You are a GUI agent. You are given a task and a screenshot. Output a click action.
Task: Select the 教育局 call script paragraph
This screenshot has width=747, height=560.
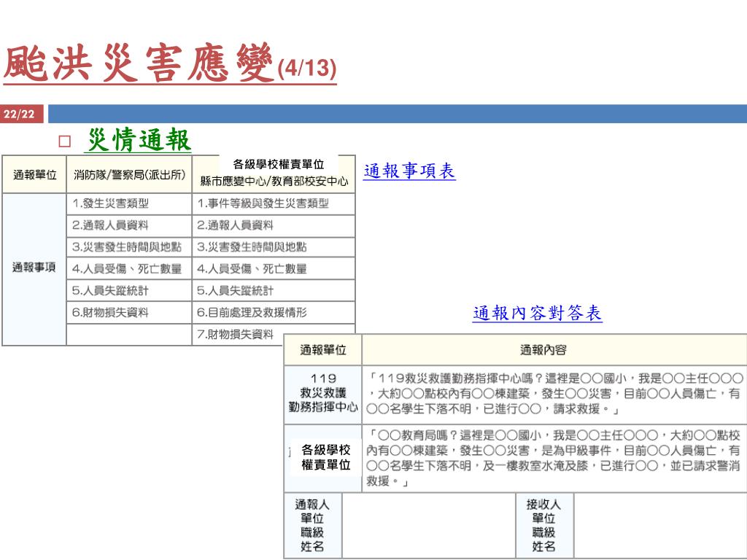point(554,458)
